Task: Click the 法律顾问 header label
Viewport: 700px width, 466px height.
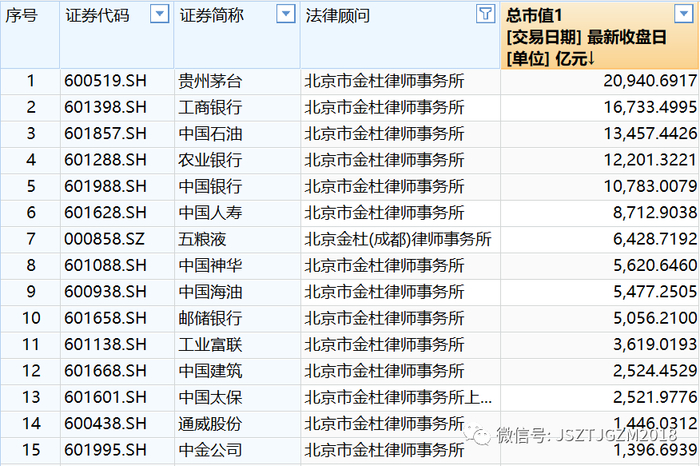Action: (x=338, y=16)
